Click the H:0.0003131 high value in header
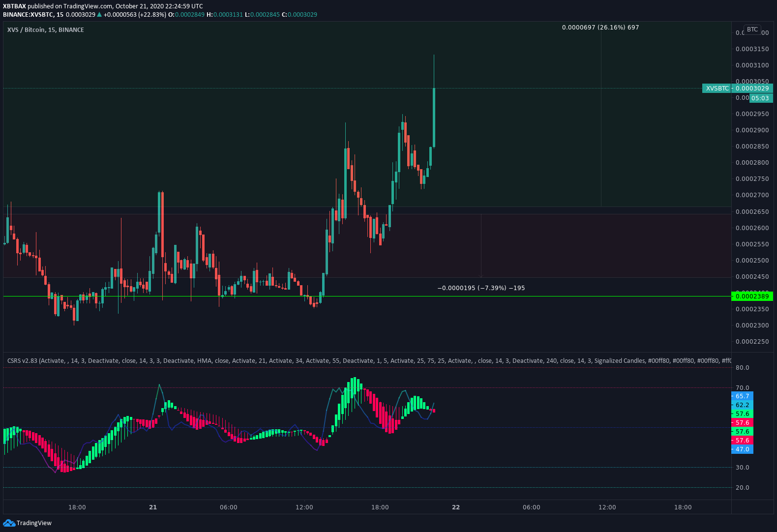 click(x=225, y=14)
